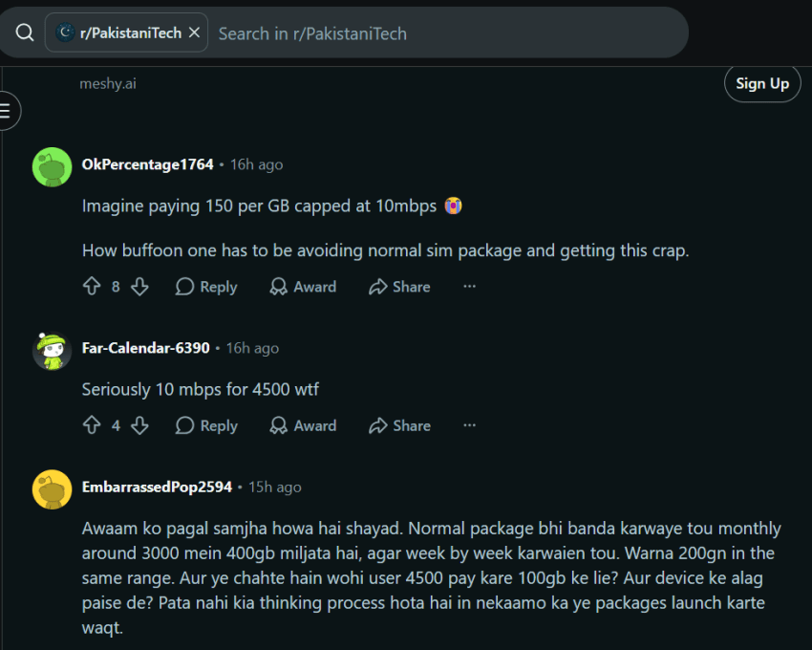The width and height of the screenshot is (812, 650).
Task: Click OkPercentage1764's green avatar
Action: coord(52,167)
